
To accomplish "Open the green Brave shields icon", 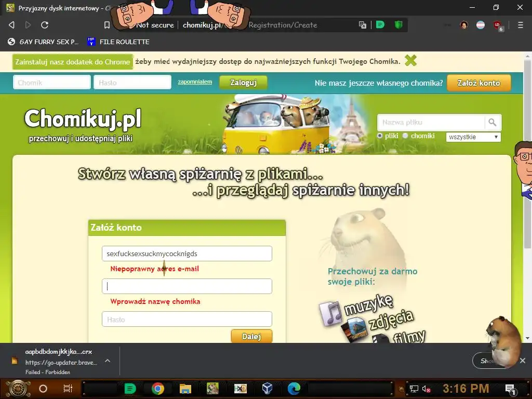I will (398, 24).
